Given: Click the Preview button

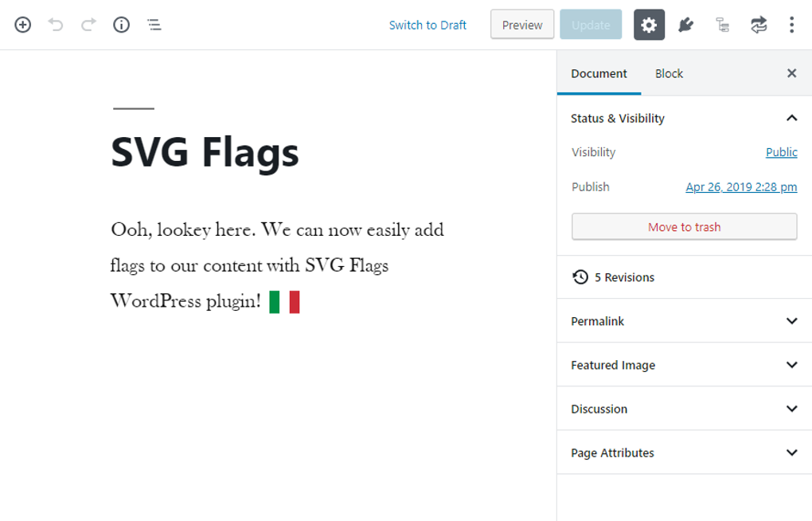Looking at the screenshot, I should [x=521, y=25].
